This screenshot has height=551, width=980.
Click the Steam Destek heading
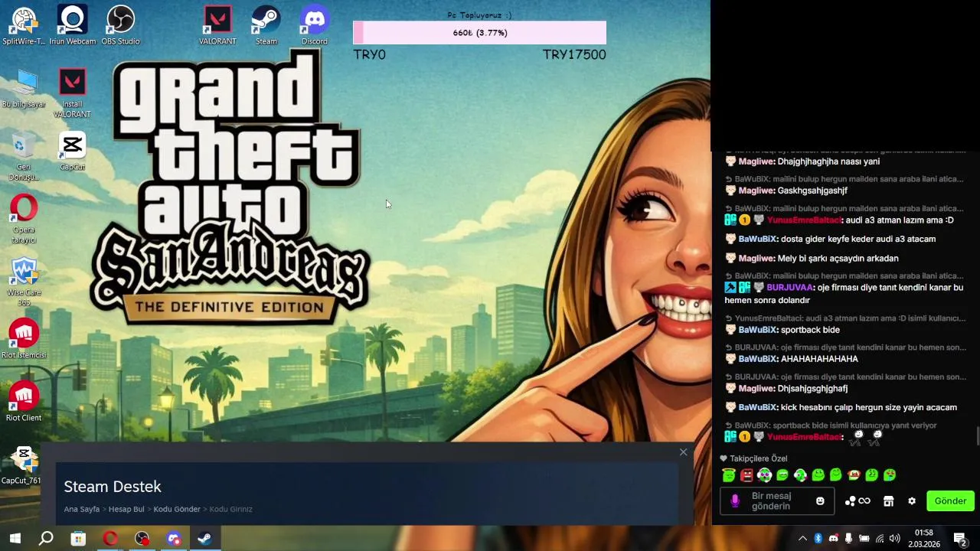(x=113, y=487)
